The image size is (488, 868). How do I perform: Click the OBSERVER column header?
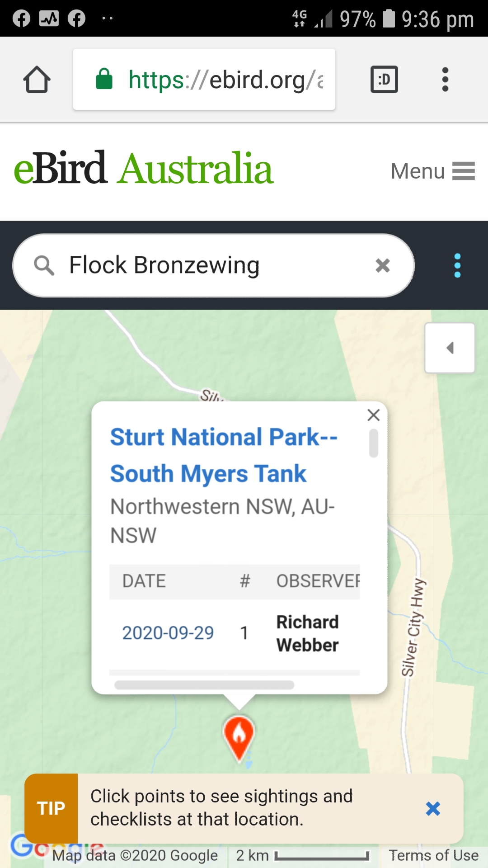(318, 581)
